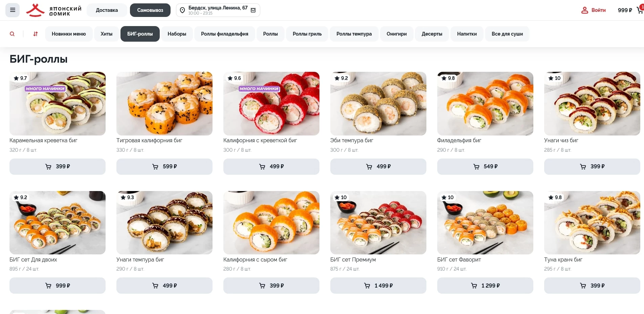Add Филадельфия биг for 549 ₽
Viewport: 644px width, 314px height.
(485, 167)
